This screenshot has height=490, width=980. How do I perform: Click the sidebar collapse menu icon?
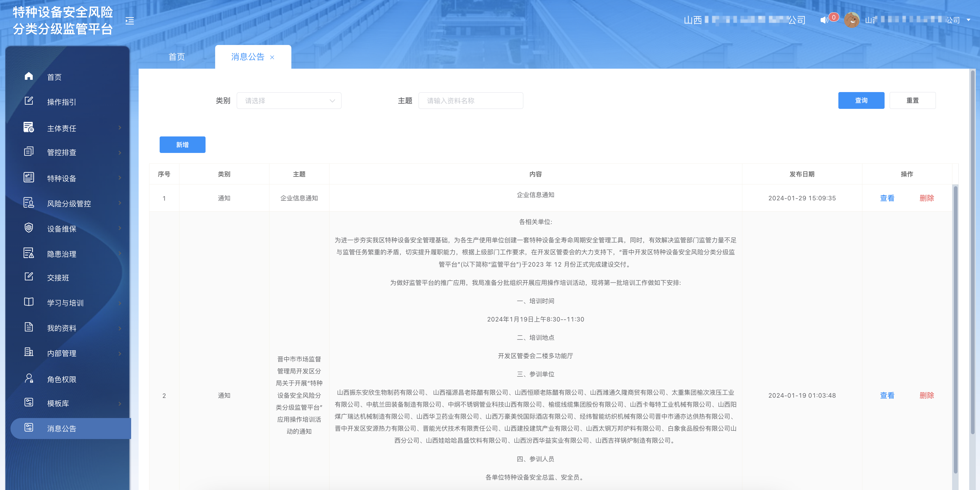(130, 21)
